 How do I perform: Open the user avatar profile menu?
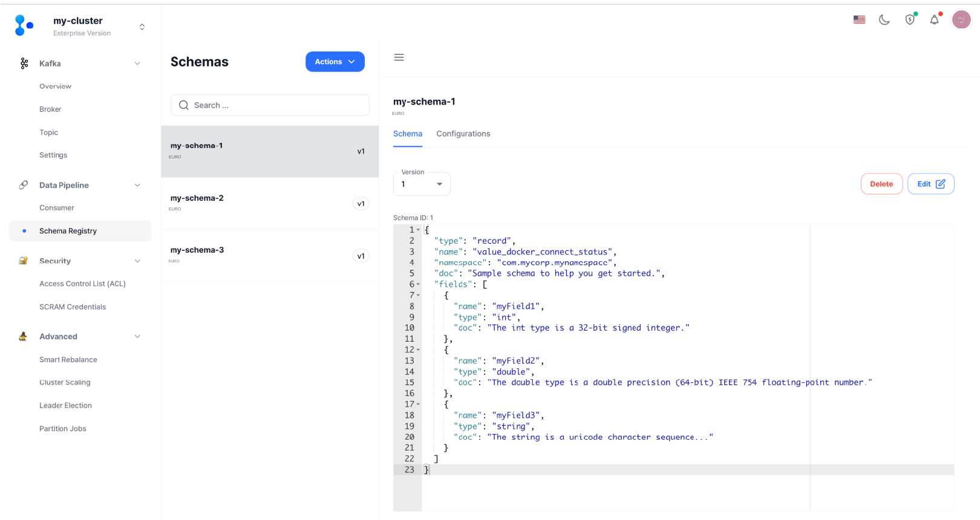coord(961,19)
